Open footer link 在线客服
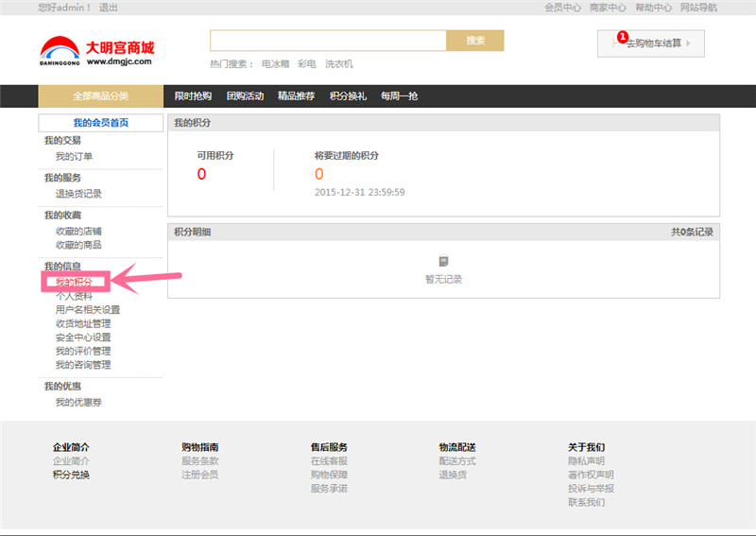This screenshot has width=756, height=536. 329,460
